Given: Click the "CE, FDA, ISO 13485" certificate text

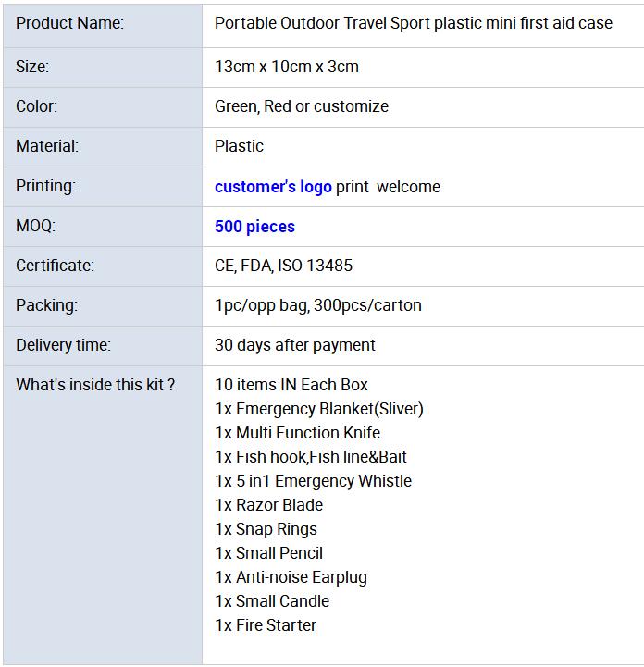Looking at the screenshot, I should (283, 266).
